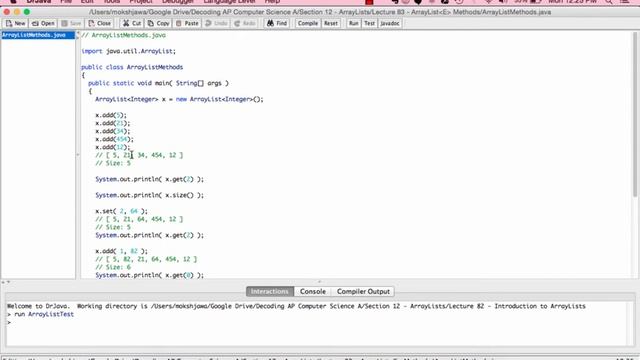Image resolution: width=640 pixels, height=360 pixels.
Task: Click the 'x.add(454);' line
Action: point(114,139)
